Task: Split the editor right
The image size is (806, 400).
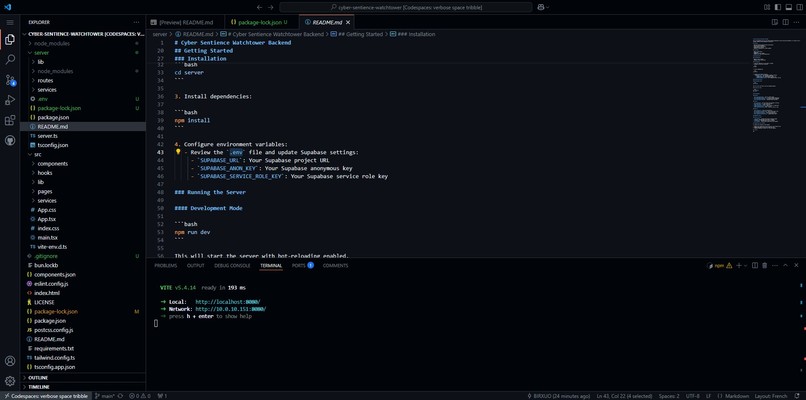Action: click(785, 22)
